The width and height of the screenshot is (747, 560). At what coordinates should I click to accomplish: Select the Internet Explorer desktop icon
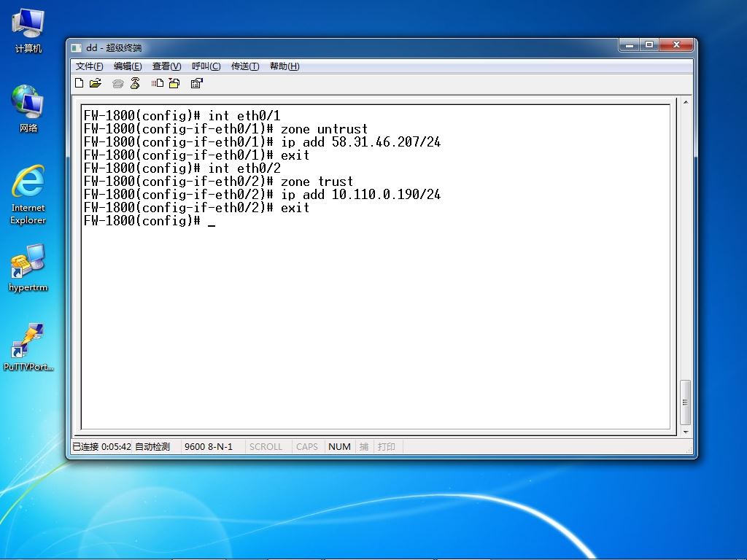28,194
